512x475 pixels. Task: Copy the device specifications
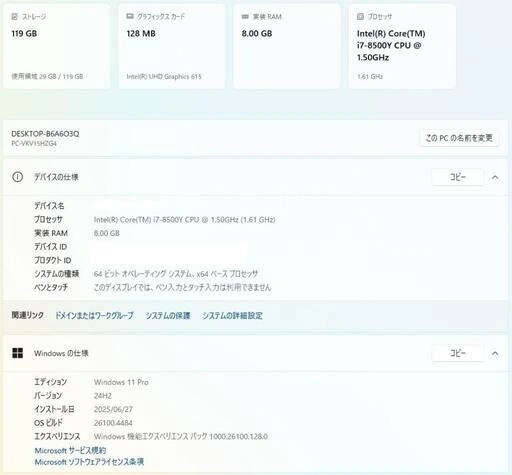(x=458, y=177)
